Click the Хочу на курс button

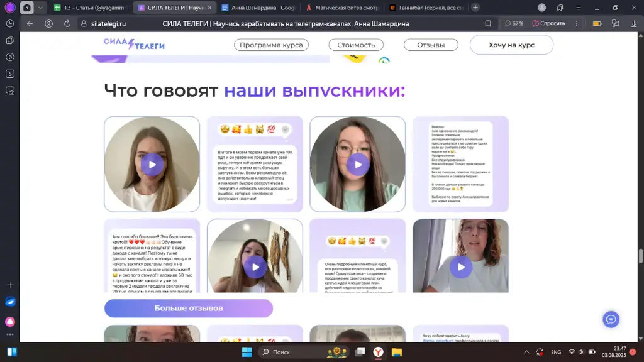tap(511, 45)
